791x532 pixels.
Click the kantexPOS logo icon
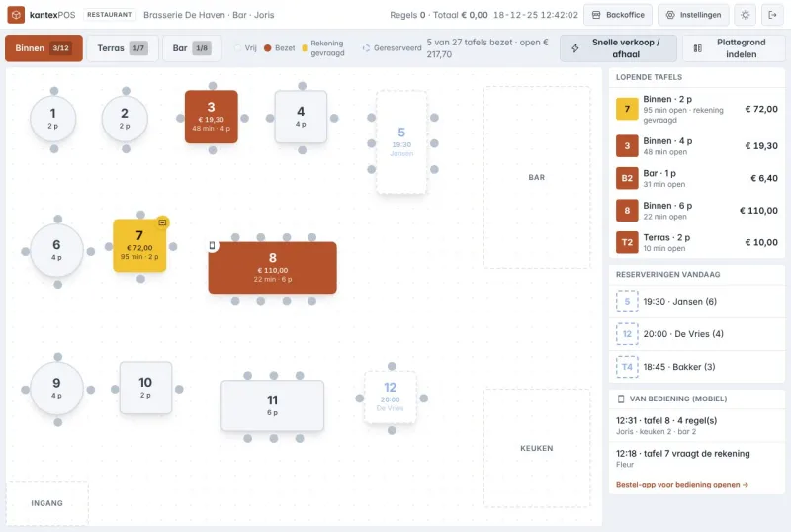[x=16, y=15]
